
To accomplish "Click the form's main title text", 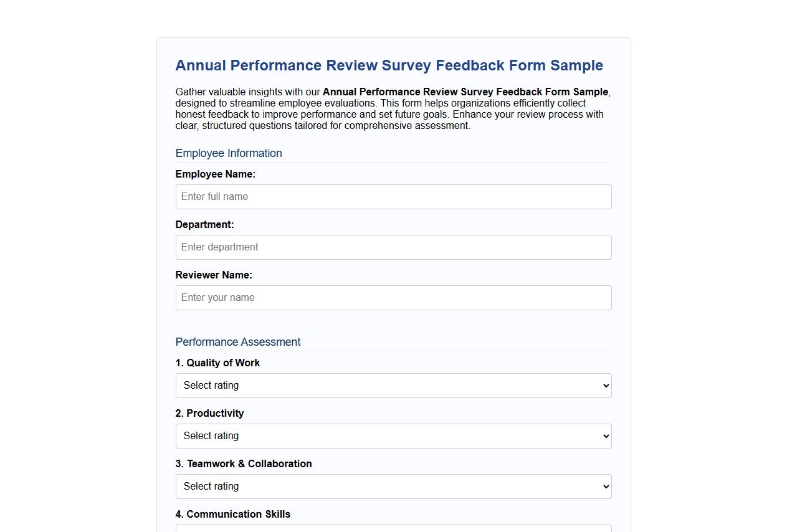I will pyautogui.click(x=389, y=65).
